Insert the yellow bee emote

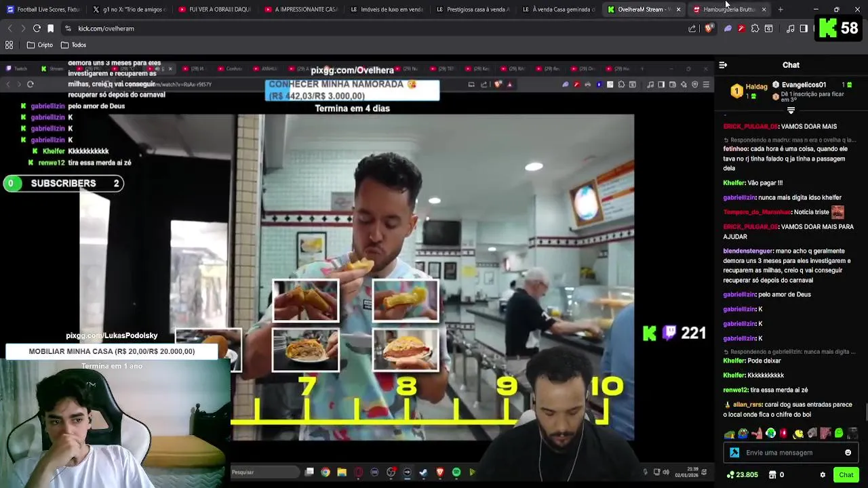coord(798,434)
